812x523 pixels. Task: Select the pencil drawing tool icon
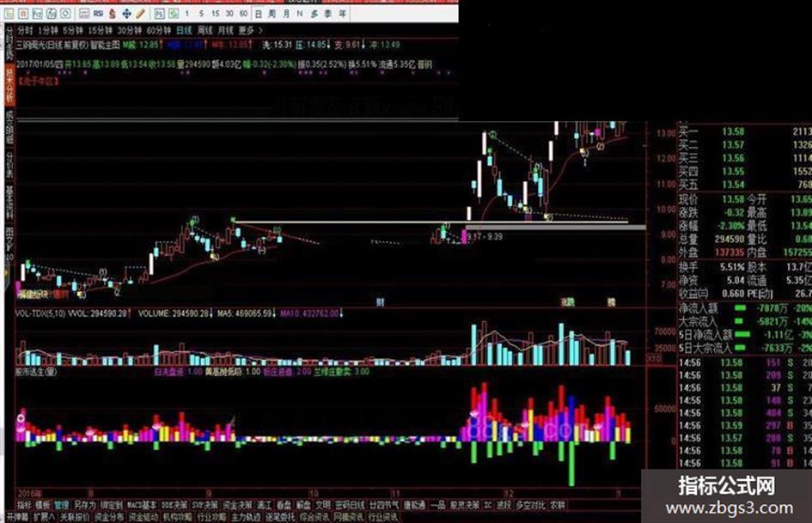pos(140,14)
